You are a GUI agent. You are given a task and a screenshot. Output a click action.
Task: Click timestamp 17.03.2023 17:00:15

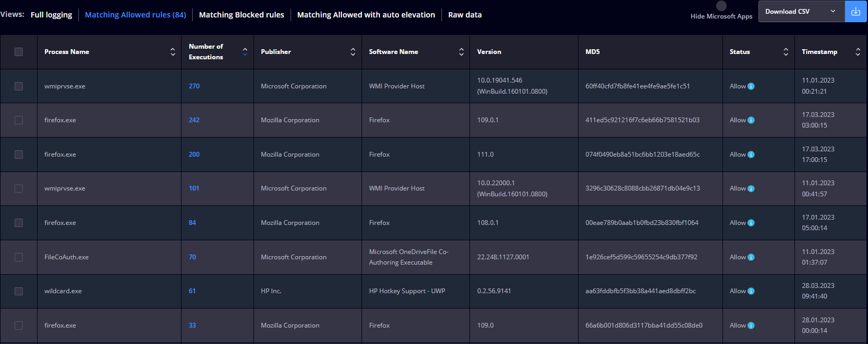[818, 155]
